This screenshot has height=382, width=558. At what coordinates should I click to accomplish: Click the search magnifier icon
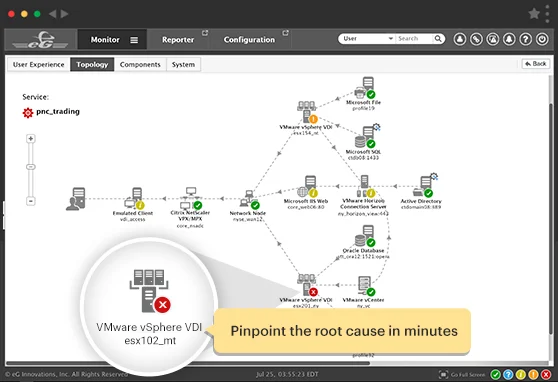click(x=438, y=38)
